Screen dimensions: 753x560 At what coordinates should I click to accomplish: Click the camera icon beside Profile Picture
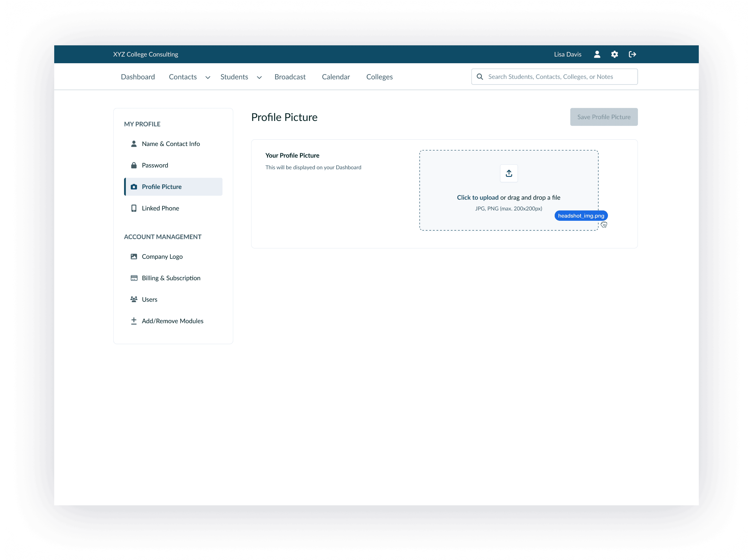point(134,187)
